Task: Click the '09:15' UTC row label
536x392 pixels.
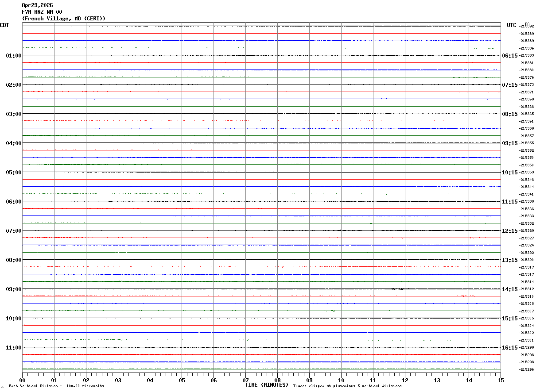Action: click(x=509, y=143)
